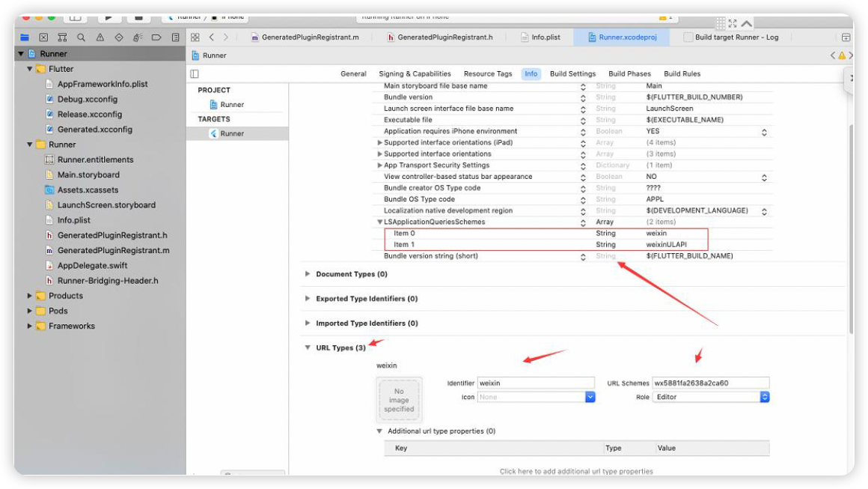Click the yellow warning icon in jump bar
This screenshot has height=489, width=868.
coord(842,55)
